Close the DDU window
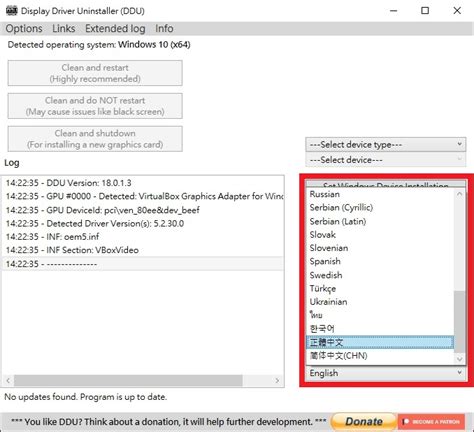Viewport: 474px width, 432px height. [457, 11]
